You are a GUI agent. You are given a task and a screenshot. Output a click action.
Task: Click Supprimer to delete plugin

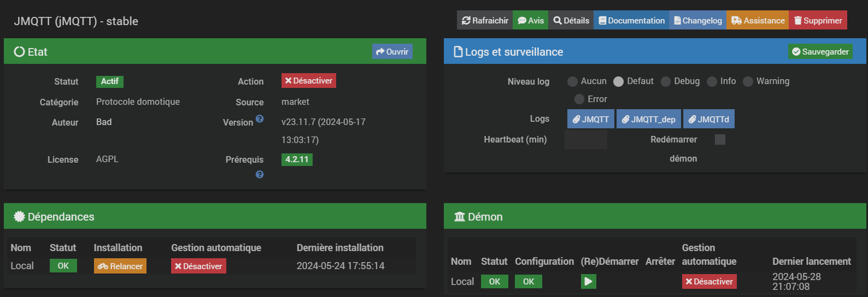(818, 20)
